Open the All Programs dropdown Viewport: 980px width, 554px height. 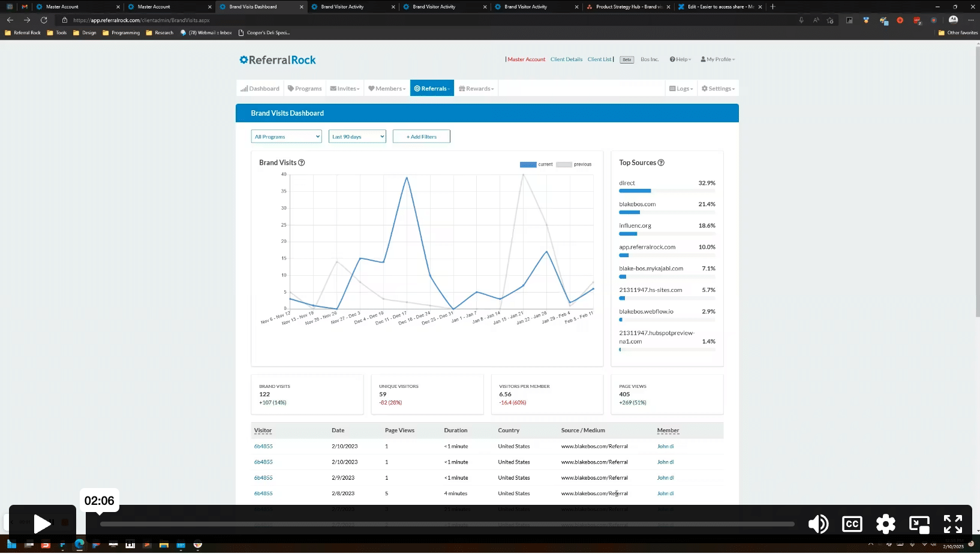tap(286, 137)
